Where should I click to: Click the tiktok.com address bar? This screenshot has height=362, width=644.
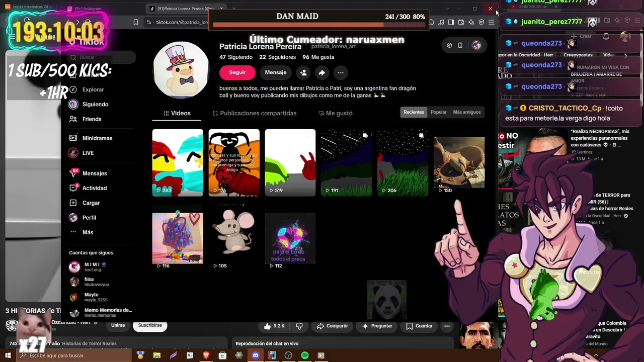[176, 22]
